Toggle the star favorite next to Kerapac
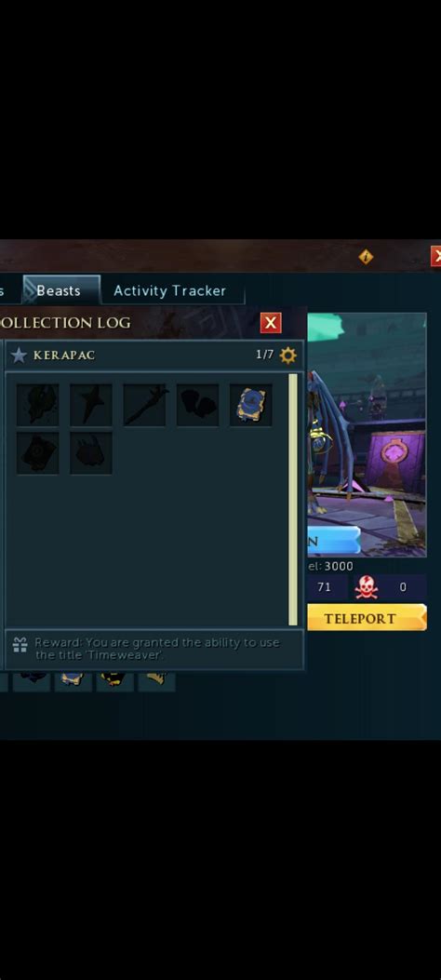The height and width of the screenshot is (980, 441). pos(20,355)
